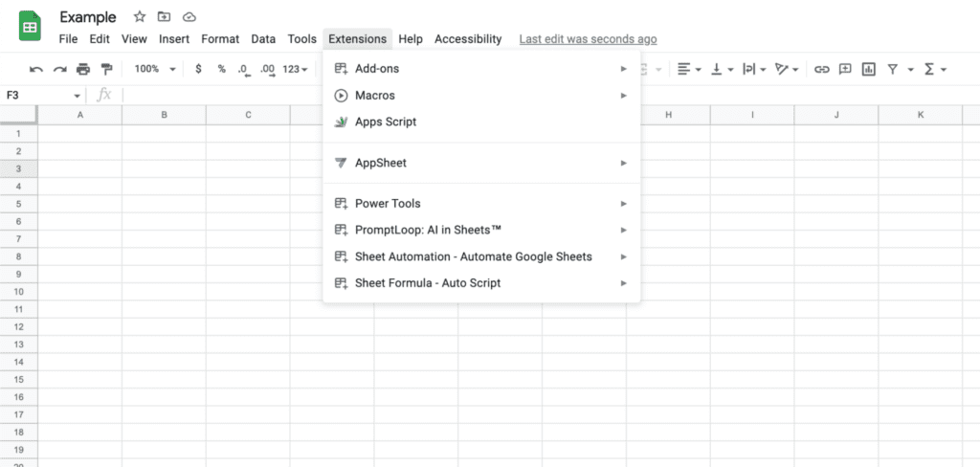Select column K header
The width and height of the screenshot is (980, 467).
pyautogui.click(x=921, y=115)
